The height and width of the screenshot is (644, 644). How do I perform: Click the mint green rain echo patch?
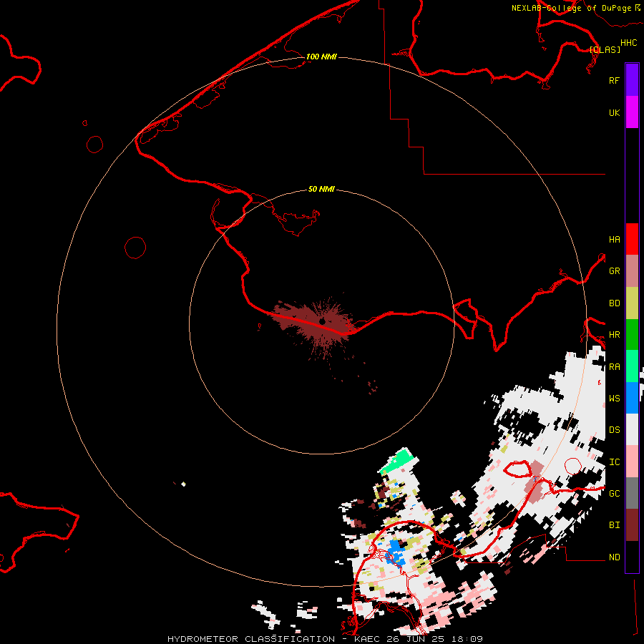point(396,462)
